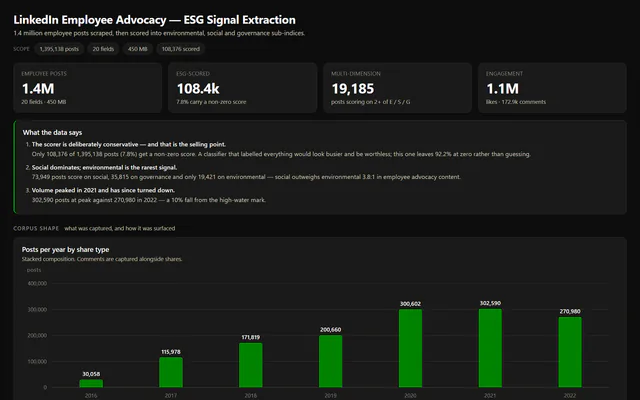Screen dimensions: 640x400
Task: Click the 'CORPUS SHAPE' section label
Action: [x=36, y=229]
